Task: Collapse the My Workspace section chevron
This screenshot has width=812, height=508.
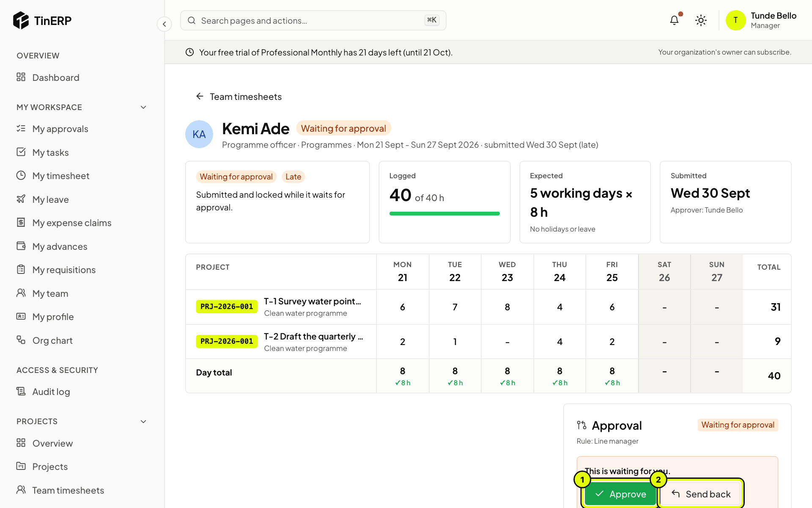Action: pyautogui.click(x=143, y=108)
